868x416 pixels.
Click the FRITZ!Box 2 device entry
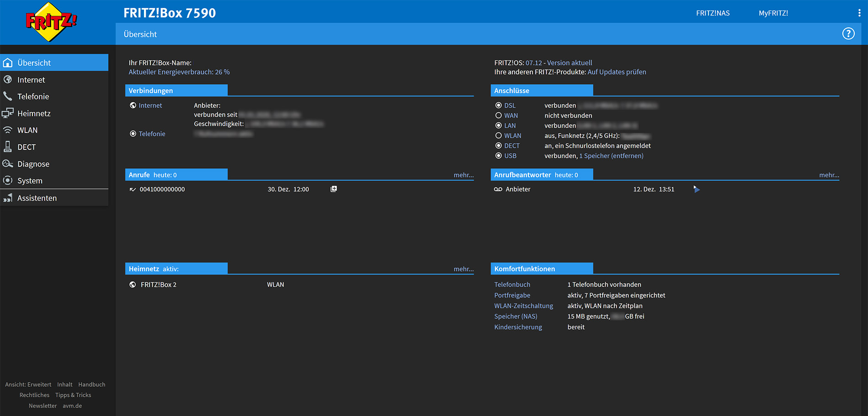pos(158,285)
